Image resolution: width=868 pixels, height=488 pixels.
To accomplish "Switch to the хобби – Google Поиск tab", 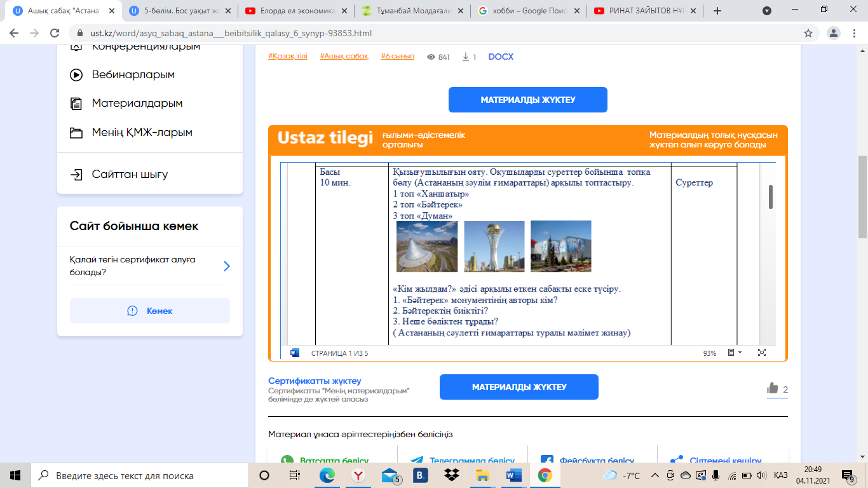I will point(529,11).
